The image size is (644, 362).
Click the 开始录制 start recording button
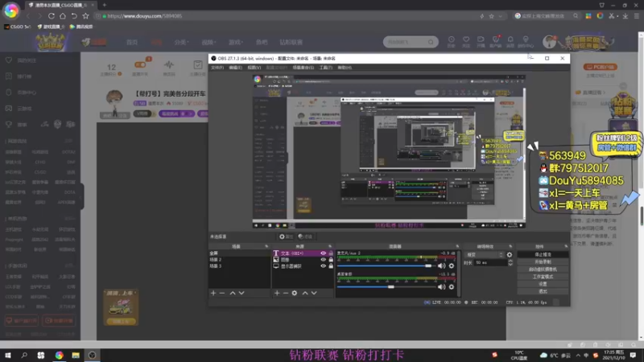(543, 262)
